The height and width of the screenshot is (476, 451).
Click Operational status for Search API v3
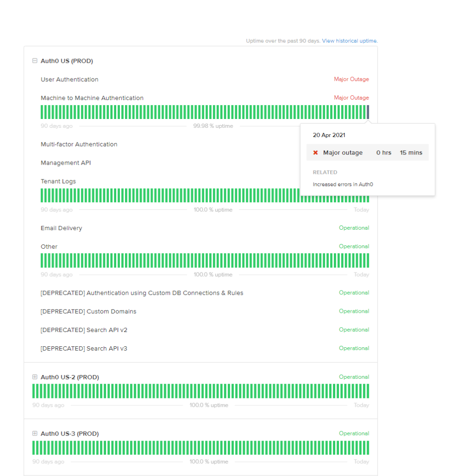(x=354, y=348)
